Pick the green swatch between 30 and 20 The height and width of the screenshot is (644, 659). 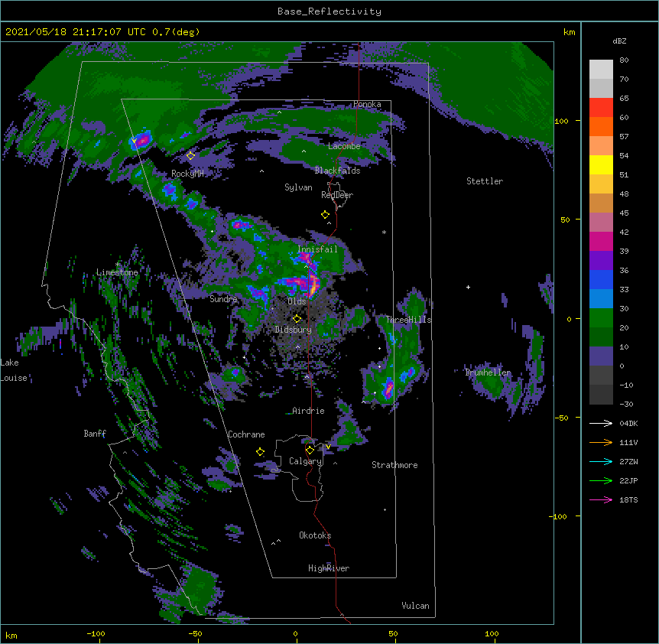601,318
